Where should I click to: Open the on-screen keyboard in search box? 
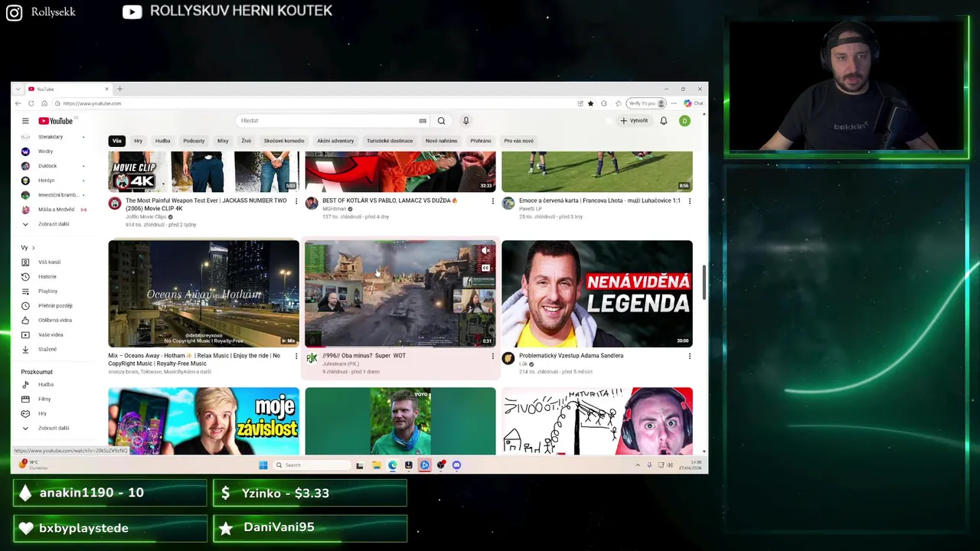tap(423, 121)
